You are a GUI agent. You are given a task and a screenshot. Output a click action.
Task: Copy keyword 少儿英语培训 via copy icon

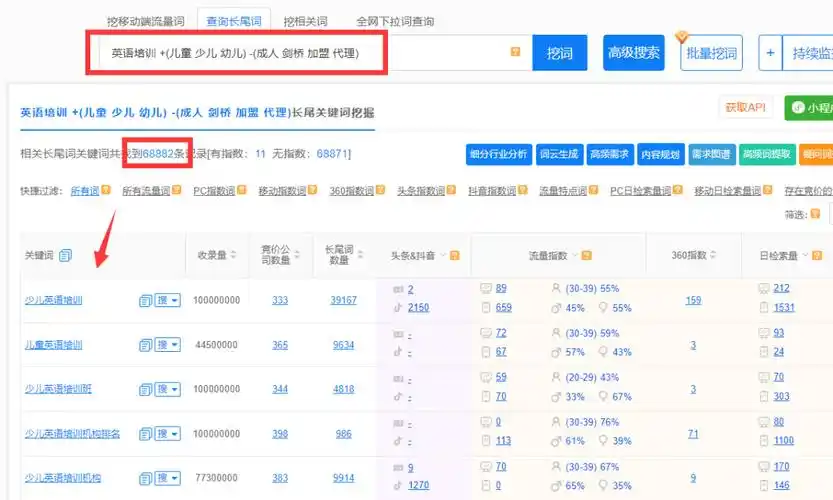click(146, 301)
